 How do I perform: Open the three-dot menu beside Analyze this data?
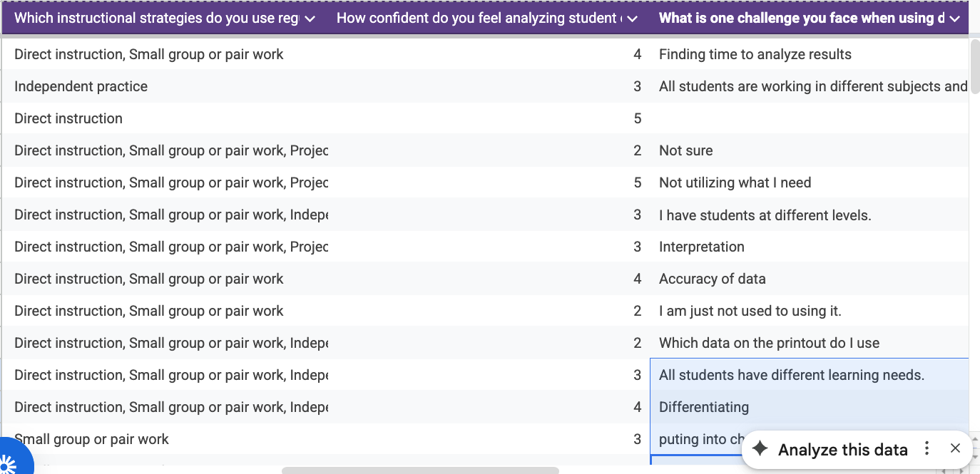coord(927,449)
